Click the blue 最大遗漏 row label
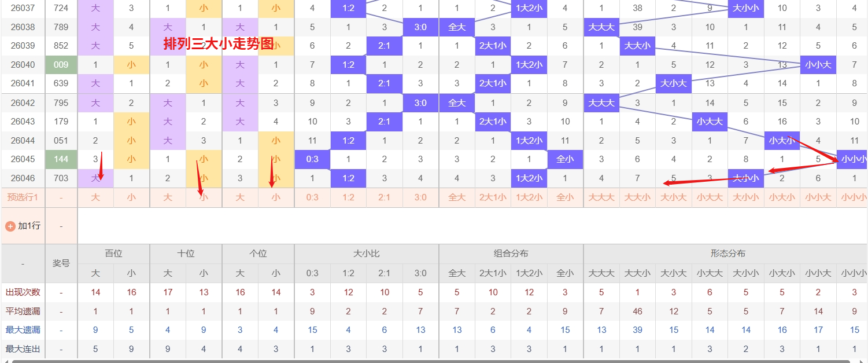 click(x=21, y=330)
